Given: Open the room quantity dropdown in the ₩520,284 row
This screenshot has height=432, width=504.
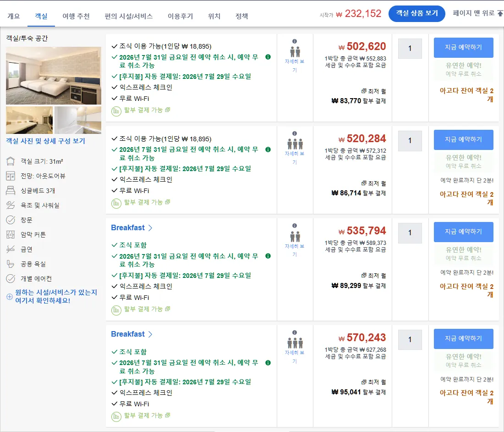Looking at the screenshot, I should coord(410,141).
